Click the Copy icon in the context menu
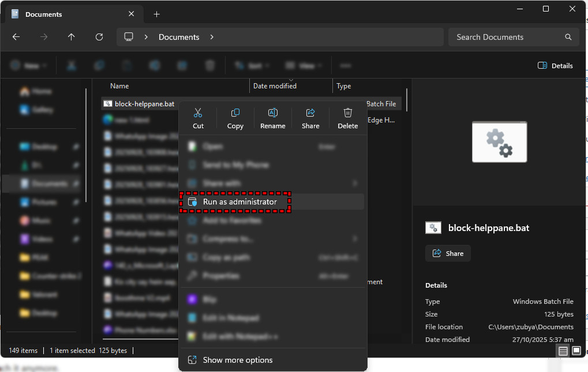The image size is (588, 372). point(235,113)
